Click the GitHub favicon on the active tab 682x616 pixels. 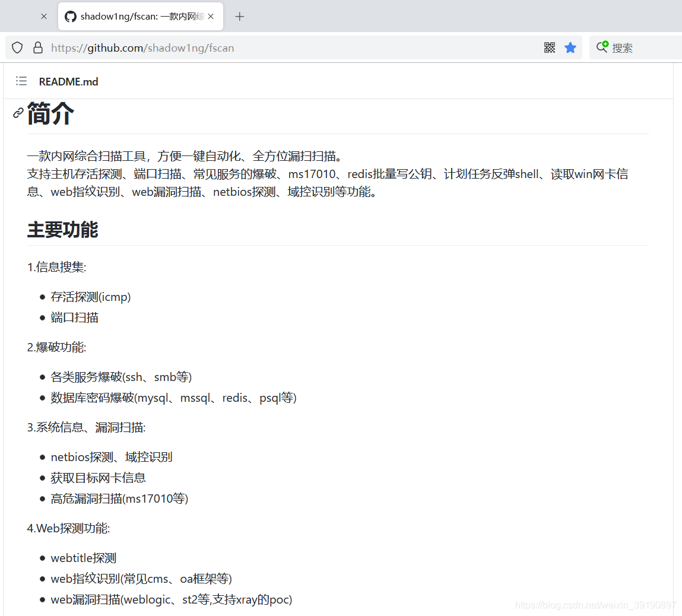(x=70, y=16)
